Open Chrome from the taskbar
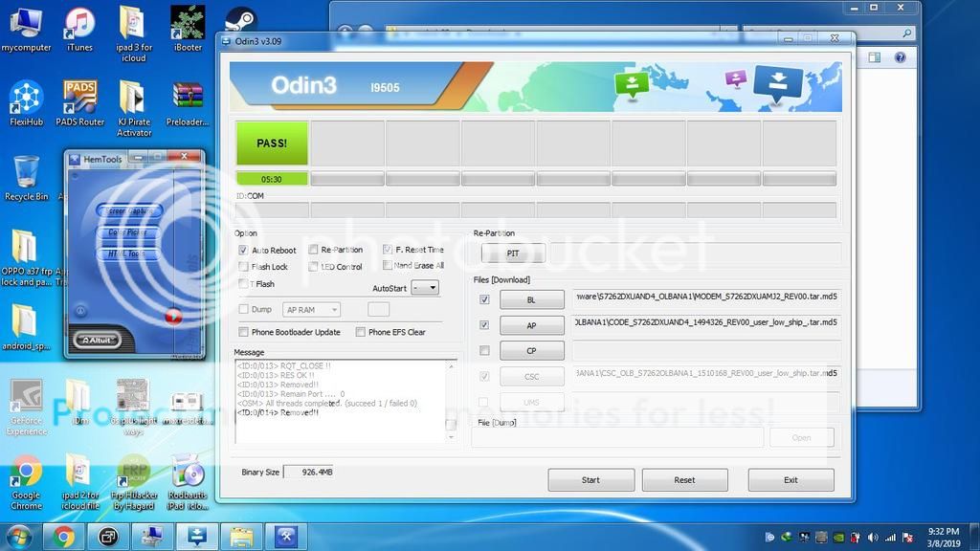Viewport: 980px width, 551px height. [64, 537]
